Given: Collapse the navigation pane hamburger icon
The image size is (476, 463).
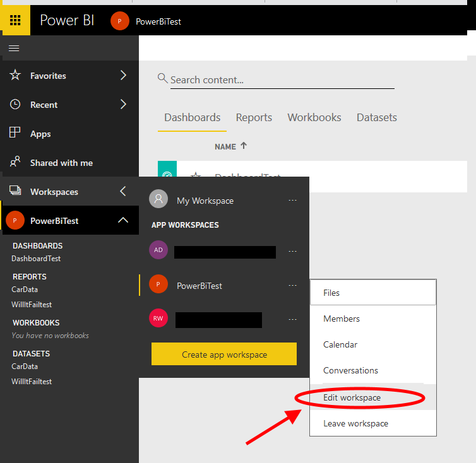Looking at the screenshot, I should [x=14, y=48].
